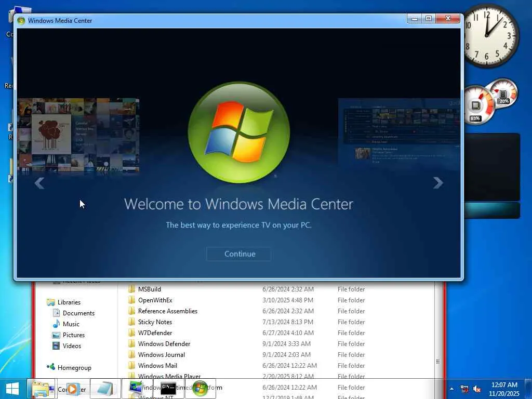Select the album art collage thumbnail
This screenshot has width=532, height=399.
[x=78, y=135]
